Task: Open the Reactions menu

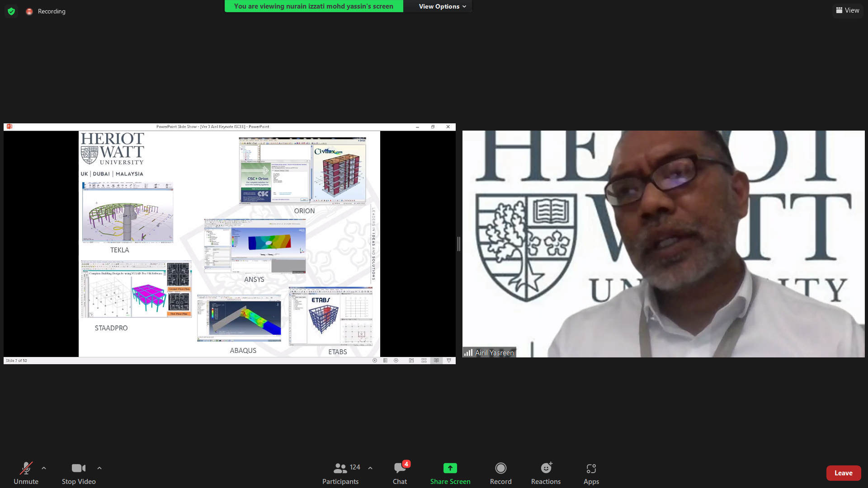Action: pos(546,473)
